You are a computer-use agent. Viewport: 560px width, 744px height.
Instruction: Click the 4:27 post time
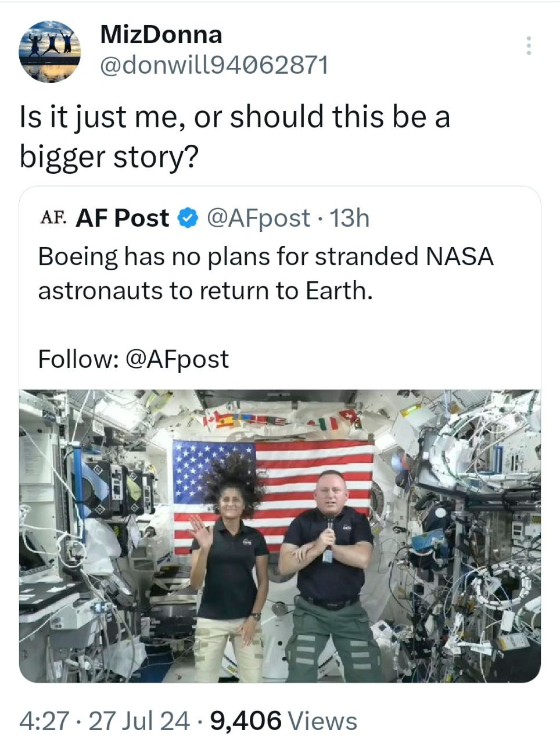(44, 721)
